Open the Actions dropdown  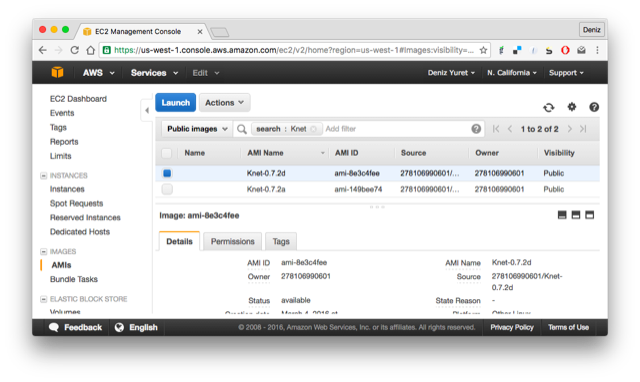pos(224,102)
